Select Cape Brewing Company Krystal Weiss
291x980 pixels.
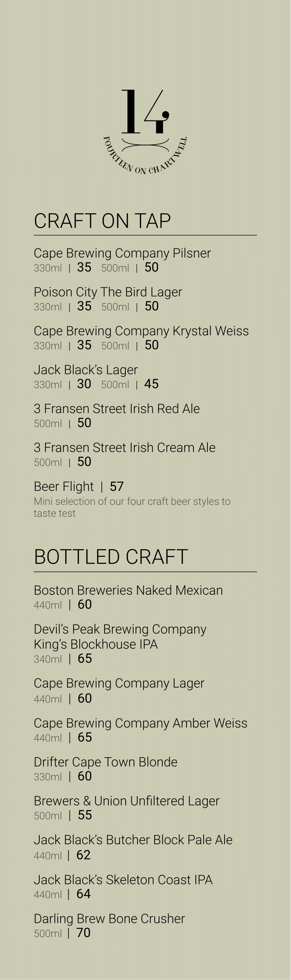(x=141, y=331)
